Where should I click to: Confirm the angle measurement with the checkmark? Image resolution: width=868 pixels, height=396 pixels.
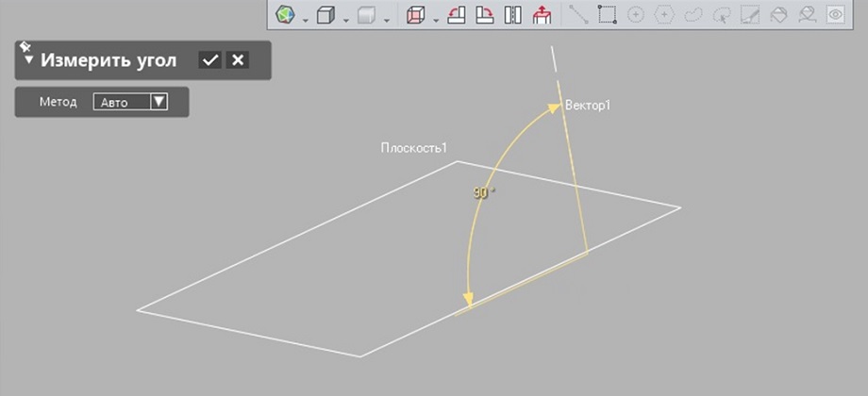(209, 60)
